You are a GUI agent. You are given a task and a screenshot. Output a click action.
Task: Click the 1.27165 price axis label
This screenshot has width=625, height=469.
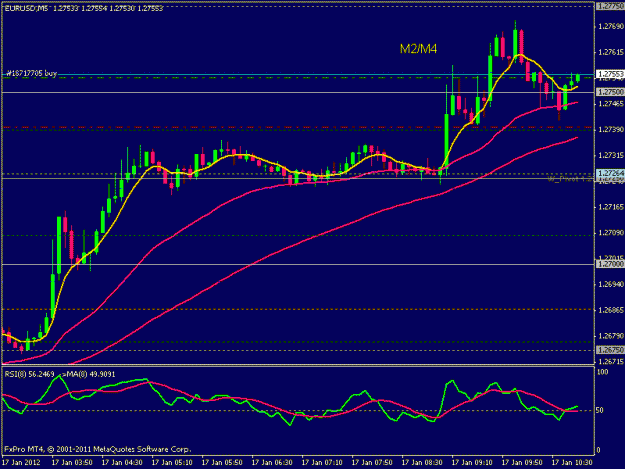click(x=611, y=207)
